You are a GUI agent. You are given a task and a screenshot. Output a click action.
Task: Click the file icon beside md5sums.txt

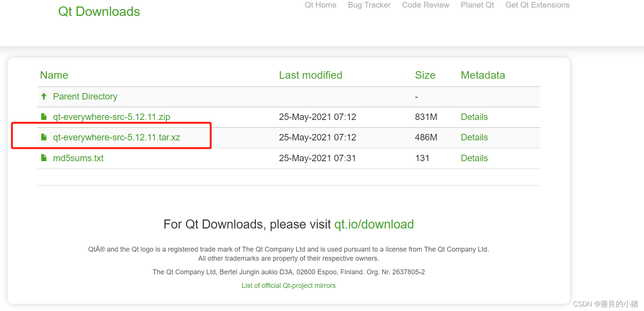coord(44,158)
